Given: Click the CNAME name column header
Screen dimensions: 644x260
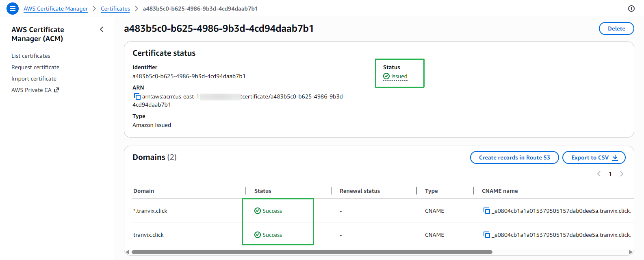Looking at the screenshot, I should click(500, 191).
